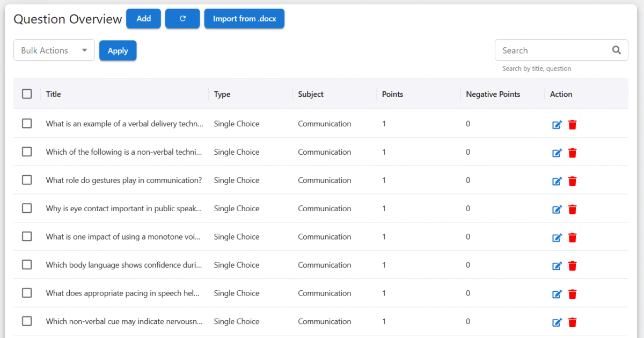Sort by the Points column header

pyautogui.click(x=392, y=94)
